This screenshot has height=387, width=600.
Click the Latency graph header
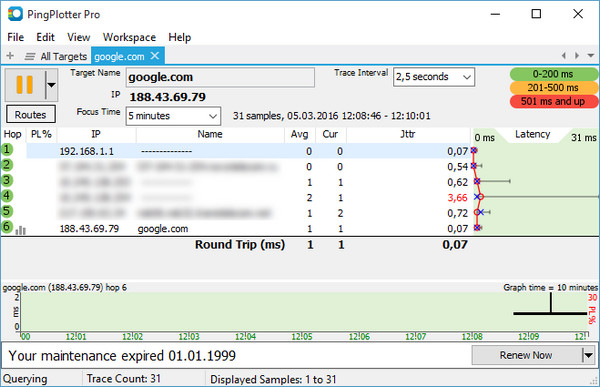(x=533, y=134)
